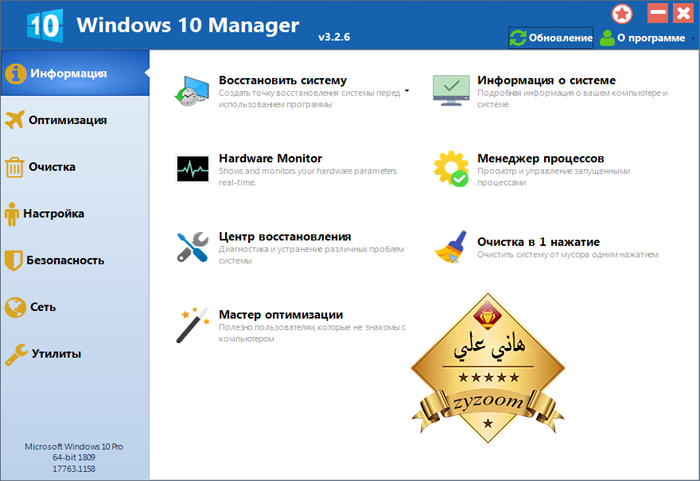The image size is (700, 481).
Task: Click description 'Просмотр и управление запущенными процессами'
Action: point(554,177)
